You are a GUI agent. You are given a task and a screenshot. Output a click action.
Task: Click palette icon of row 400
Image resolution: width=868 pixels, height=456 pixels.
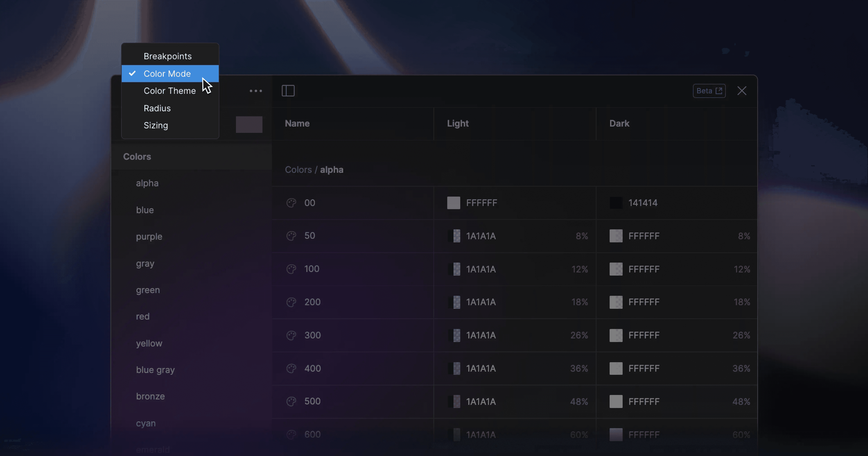[x=291, y=368]
